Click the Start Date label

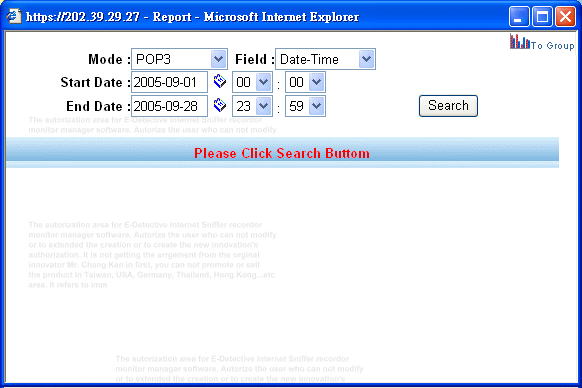(95, 82)
